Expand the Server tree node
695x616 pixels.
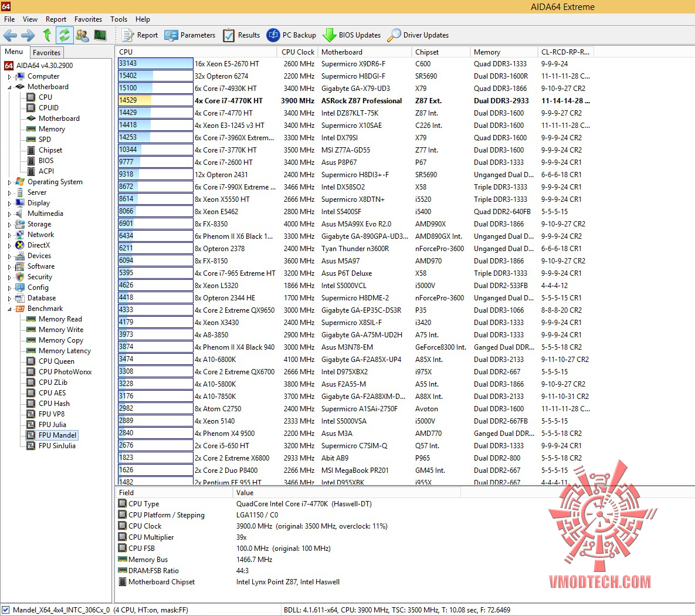point(9,193)
